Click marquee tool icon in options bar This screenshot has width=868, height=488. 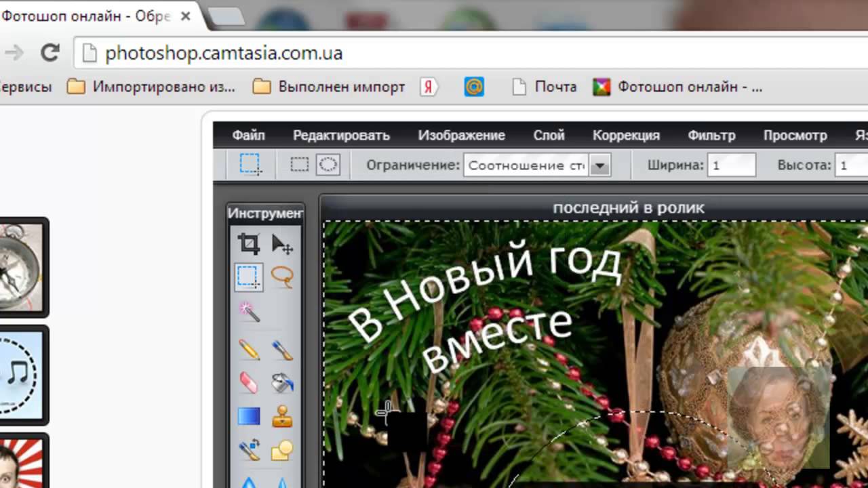[250, 165]
